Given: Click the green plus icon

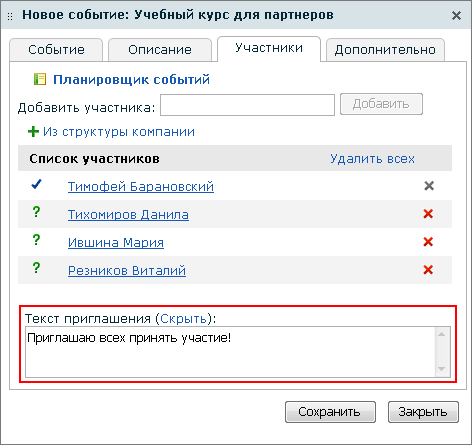Looking at the screenshot, I should (33, 131).
